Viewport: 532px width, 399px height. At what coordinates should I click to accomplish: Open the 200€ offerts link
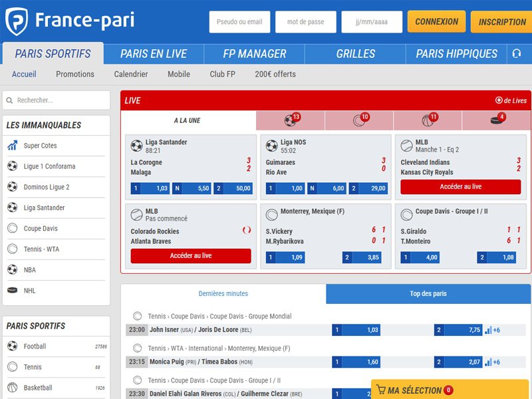coord(275,74)
